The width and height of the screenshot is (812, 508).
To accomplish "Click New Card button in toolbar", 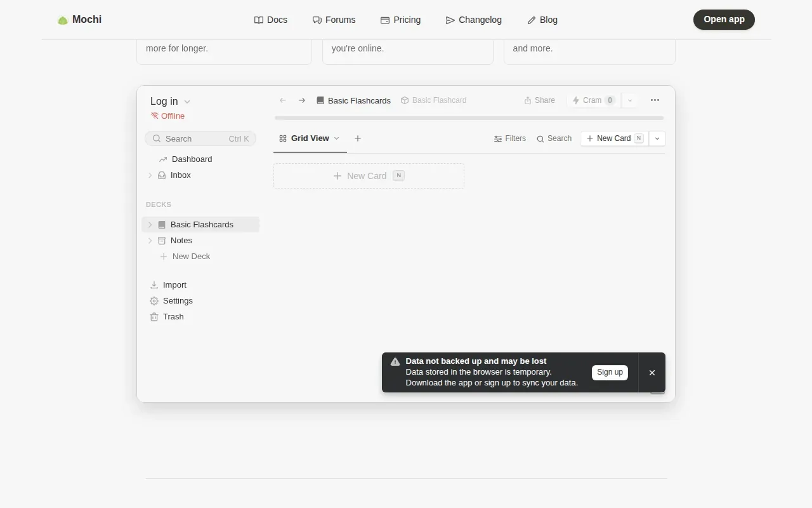I will pos(615,138).
